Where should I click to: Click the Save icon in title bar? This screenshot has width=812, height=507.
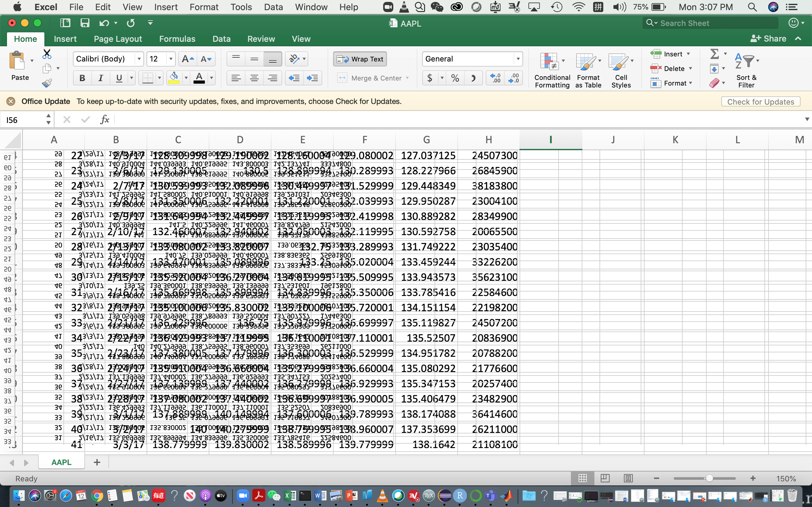(85, 23)
